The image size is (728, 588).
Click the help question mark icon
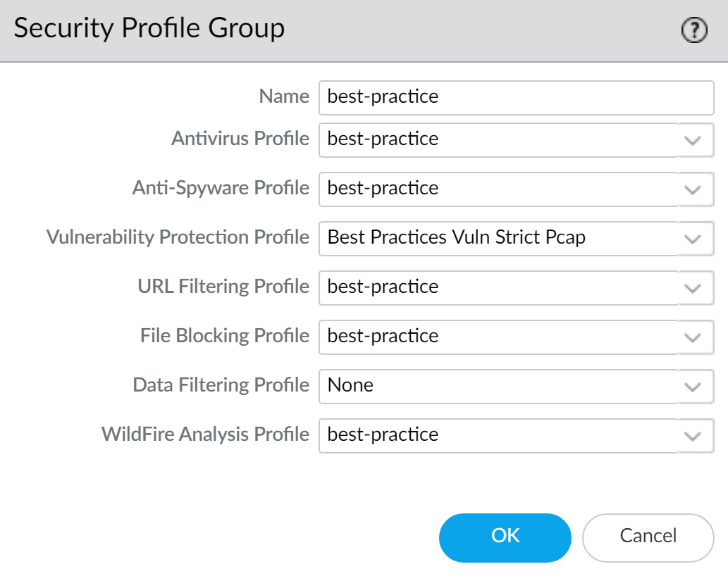pos(694,30)
